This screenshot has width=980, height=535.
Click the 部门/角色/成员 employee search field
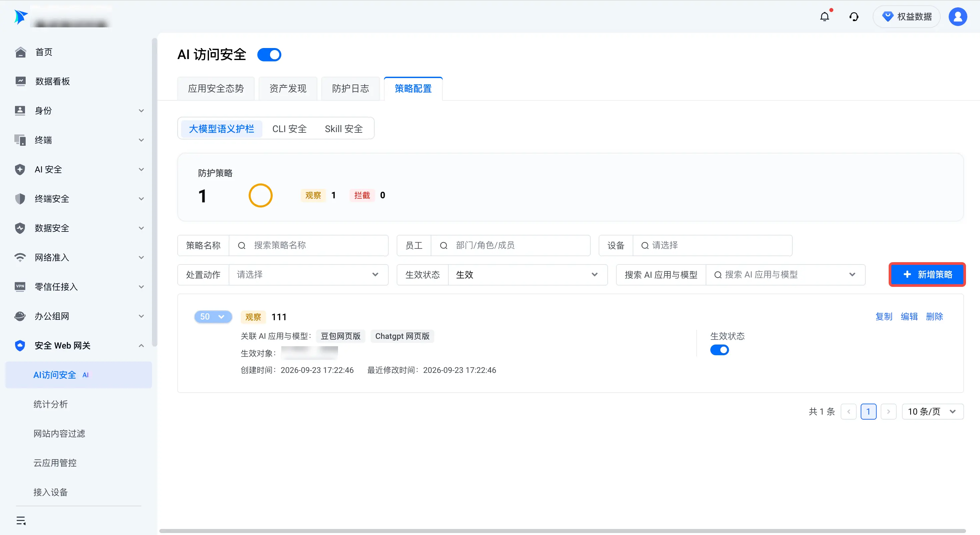511,245
